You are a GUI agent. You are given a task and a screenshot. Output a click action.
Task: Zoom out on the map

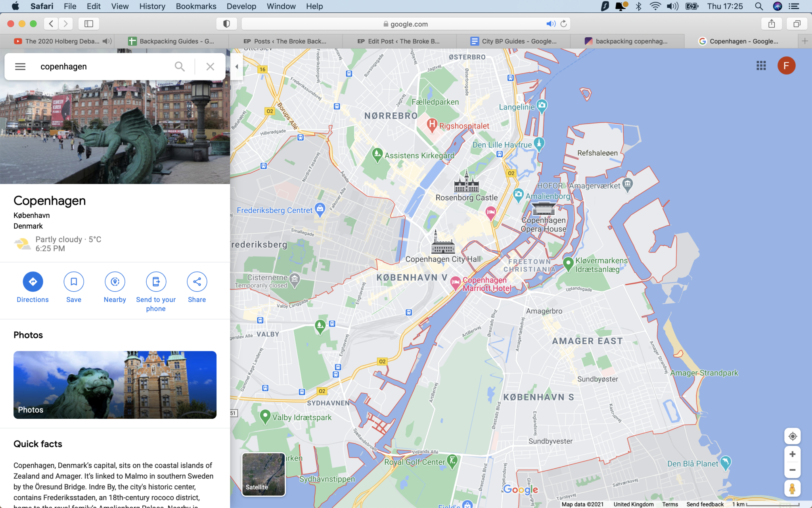pyautogui.click(x=792, y=470)
